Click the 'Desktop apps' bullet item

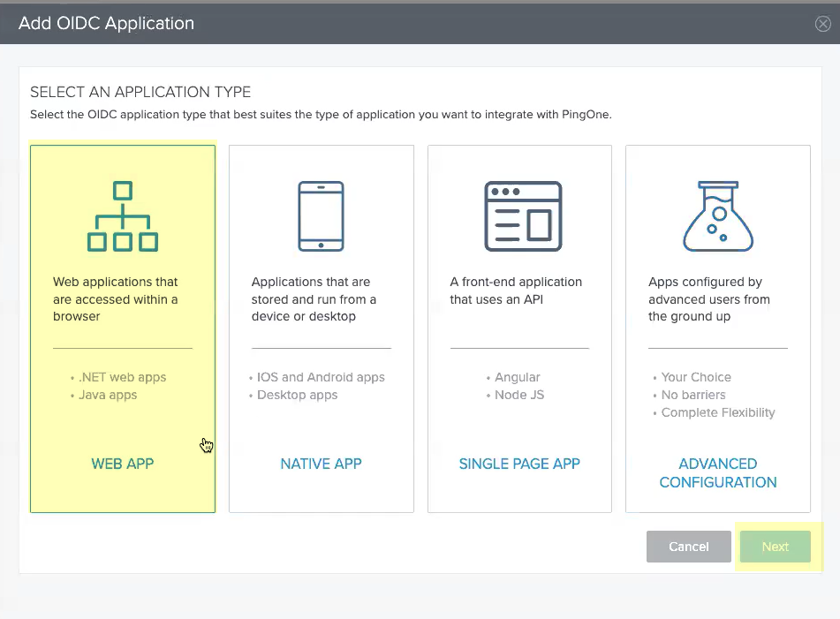point(297,395)
